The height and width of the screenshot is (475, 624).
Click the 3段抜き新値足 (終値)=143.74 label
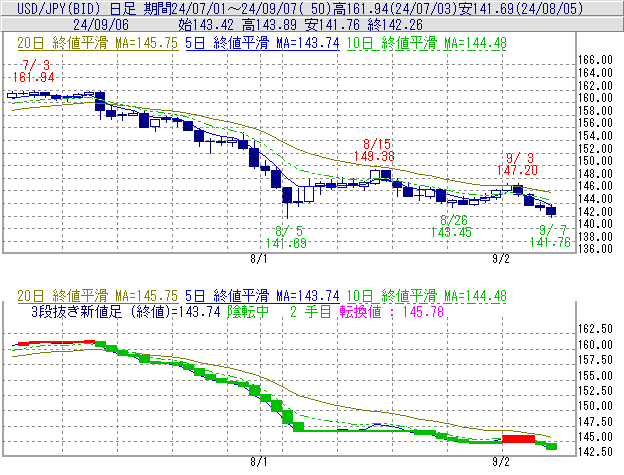pyautogui.click(x=126, y=311)
